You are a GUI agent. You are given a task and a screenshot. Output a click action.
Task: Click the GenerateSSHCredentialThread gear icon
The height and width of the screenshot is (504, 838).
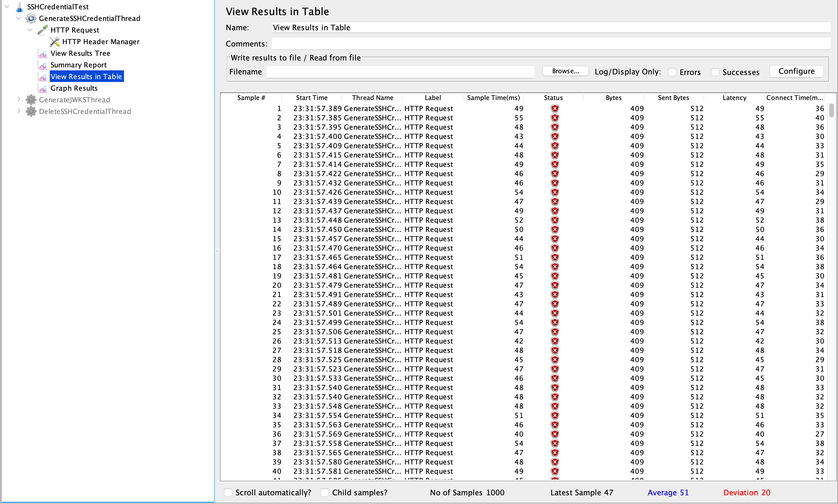(x=31, y=18)
